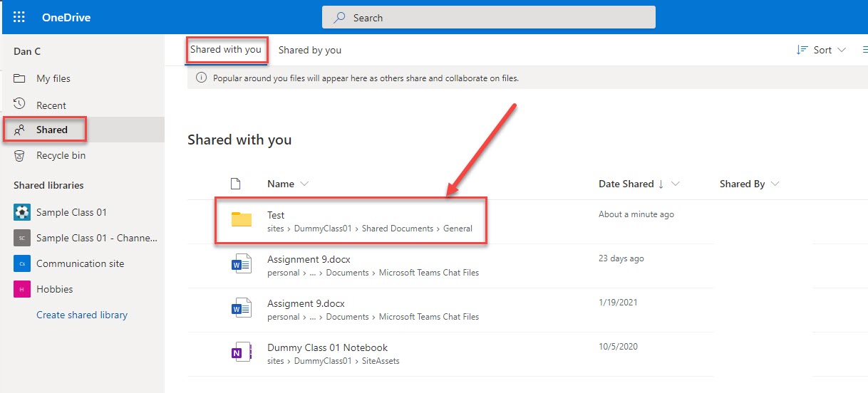The height and width of the screenshot is (393, 868).
Task: Click Shared Documents in the Test path
Action: click(x=397, y=229)
